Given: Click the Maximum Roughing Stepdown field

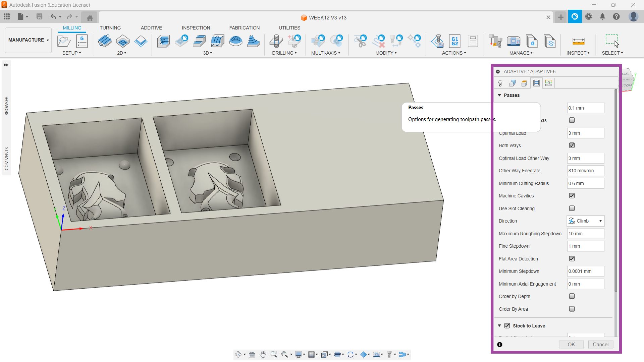Looking at the screenshot, I should (585, 234).
